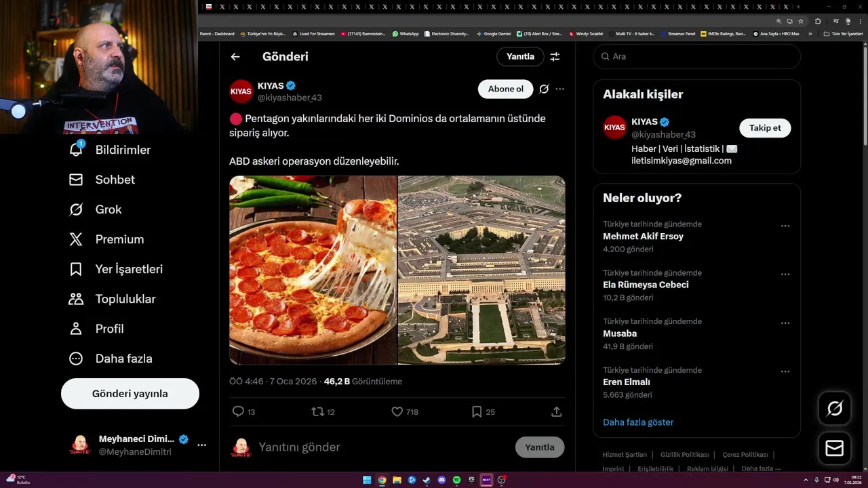Open Topluluklar communities

coord(113,299)
